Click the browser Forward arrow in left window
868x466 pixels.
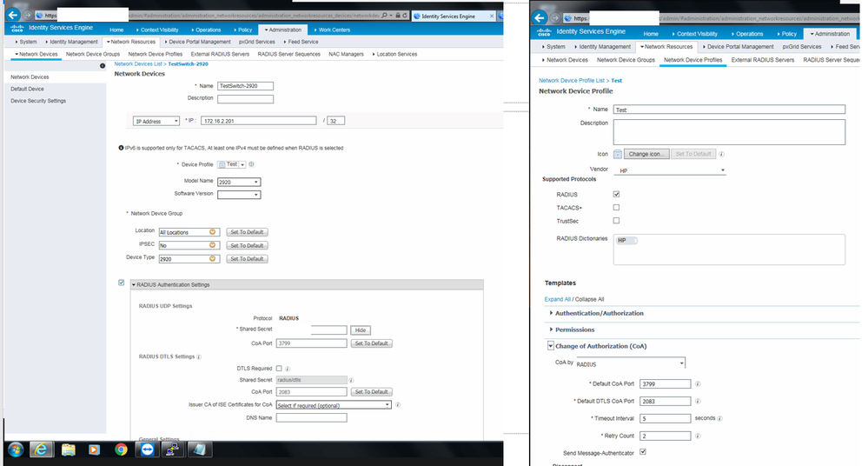pyautogui.click(x=27, y=16)
